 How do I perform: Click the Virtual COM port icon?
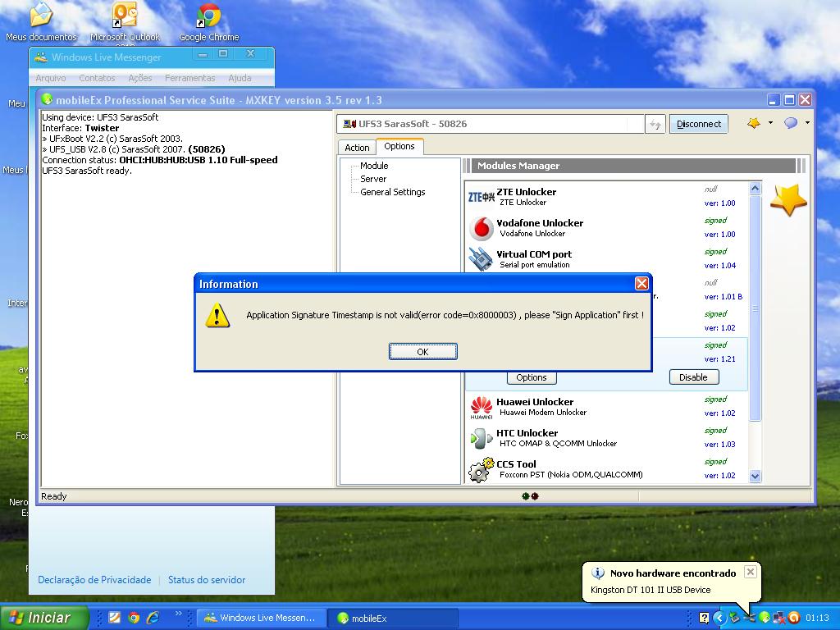481,258
